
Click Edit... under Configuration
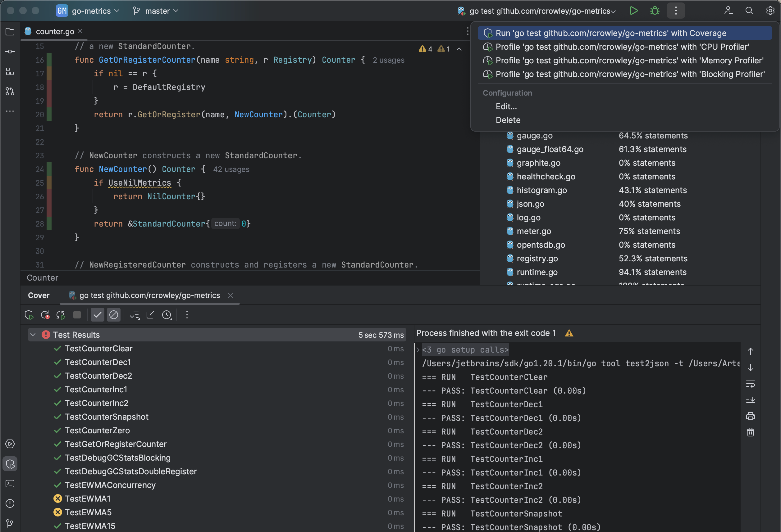(x=506, y=106)
